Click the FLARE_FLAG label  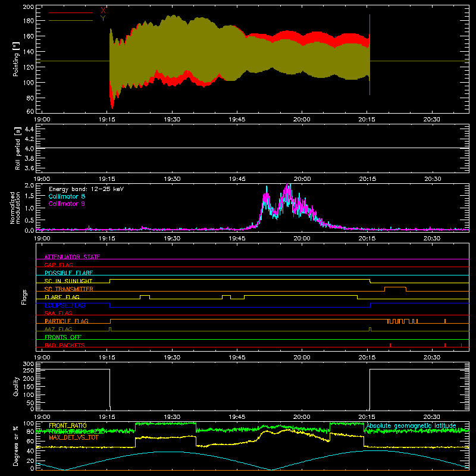point(62,297)
